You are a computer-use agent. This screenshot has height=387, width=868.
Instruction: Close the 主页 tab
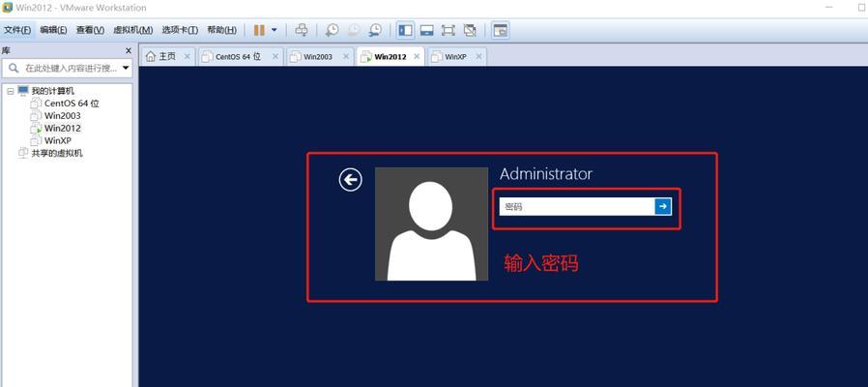click(187, 56)
